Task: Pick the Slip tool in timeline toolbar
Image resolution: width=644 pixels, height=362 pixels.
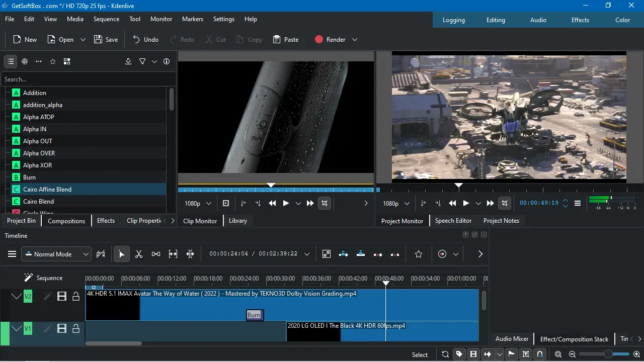Action: pyautogui.click(x=173, y=254)
